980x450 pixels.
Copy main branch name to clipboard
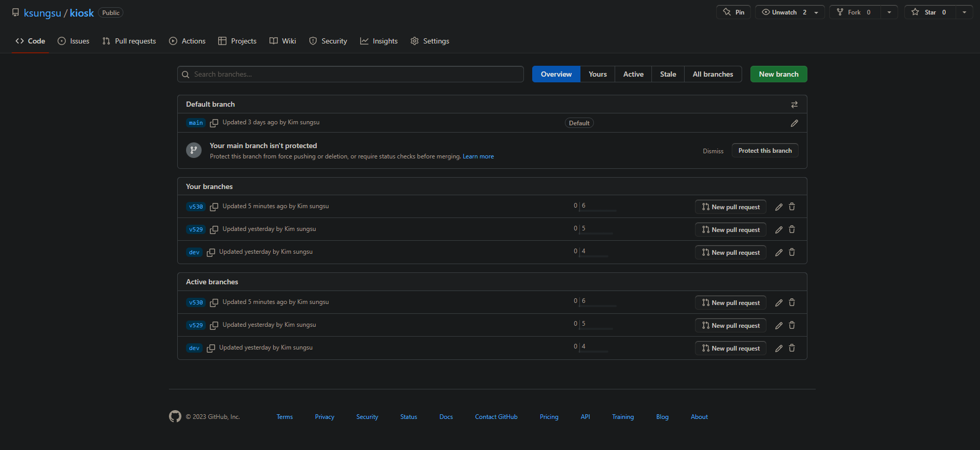(214, 123)
